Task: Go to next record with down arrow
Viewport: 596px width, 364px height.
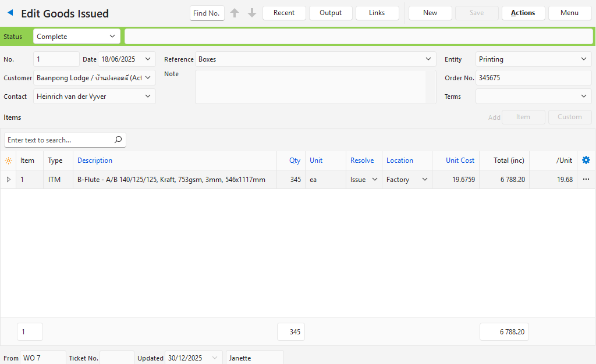Action: [x=252, y=13]
